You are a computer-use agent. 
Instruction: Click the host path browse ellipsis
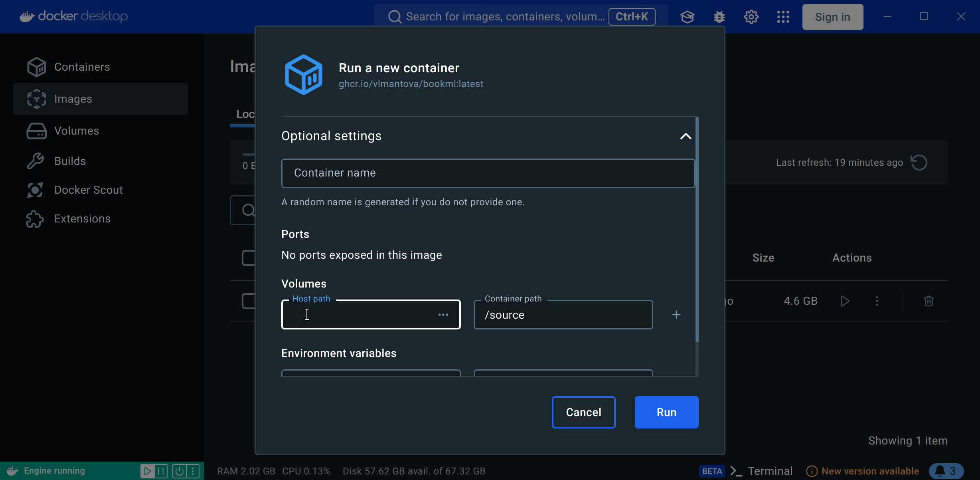(x=443, y=315)
